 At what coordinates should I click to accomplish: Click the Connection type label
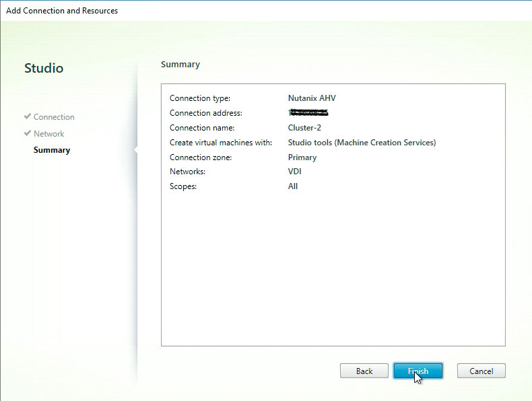click(x=200, y=98)
